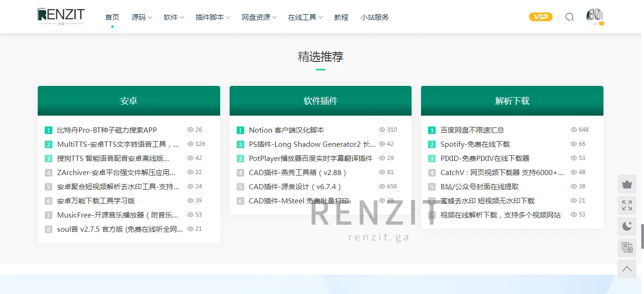The height and width of the screenshot is (294, 644).
Task: Open the 插件脚本 dropdown menu
Action: click(213, 17)
